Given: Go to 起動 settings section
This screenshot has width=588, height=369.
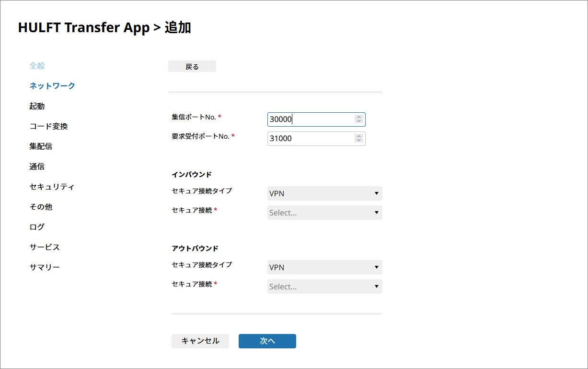Looking at the screenshot, I should click(x=37, y=106).
